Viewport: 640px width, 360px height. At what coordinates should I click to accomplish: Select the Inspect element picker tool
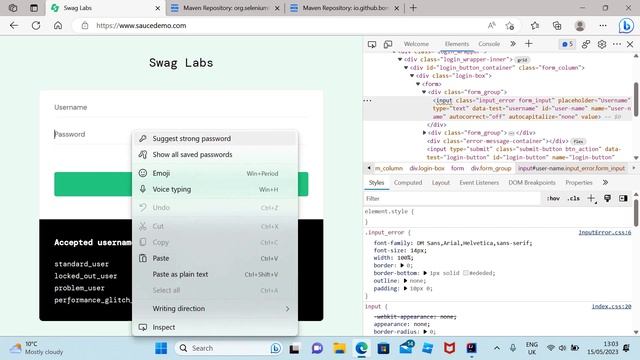coord(372,44)
